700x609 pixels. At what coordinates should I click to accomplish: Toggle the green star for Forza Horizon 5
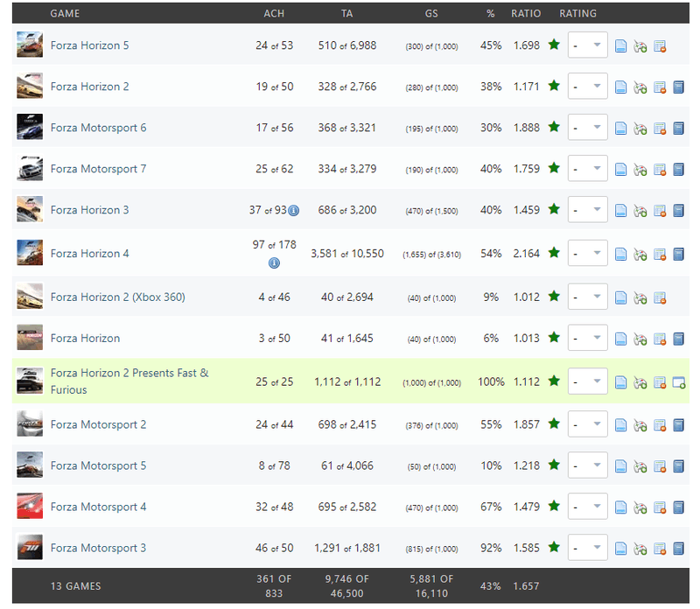click(554, 45)
